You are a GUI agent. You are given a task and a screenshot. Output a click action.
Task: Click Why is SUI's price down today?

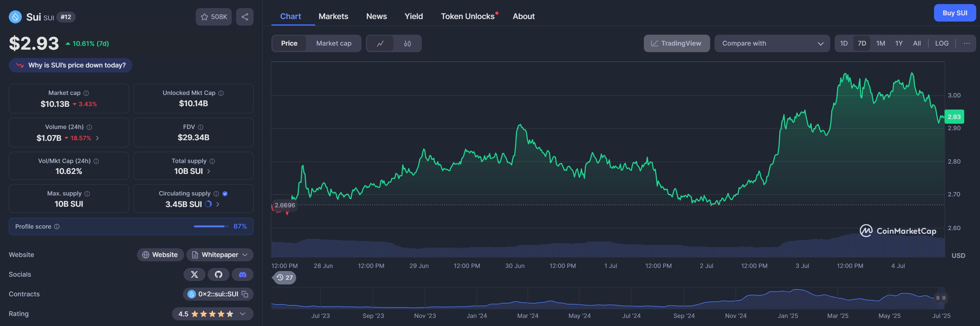[x=70, y=65]
